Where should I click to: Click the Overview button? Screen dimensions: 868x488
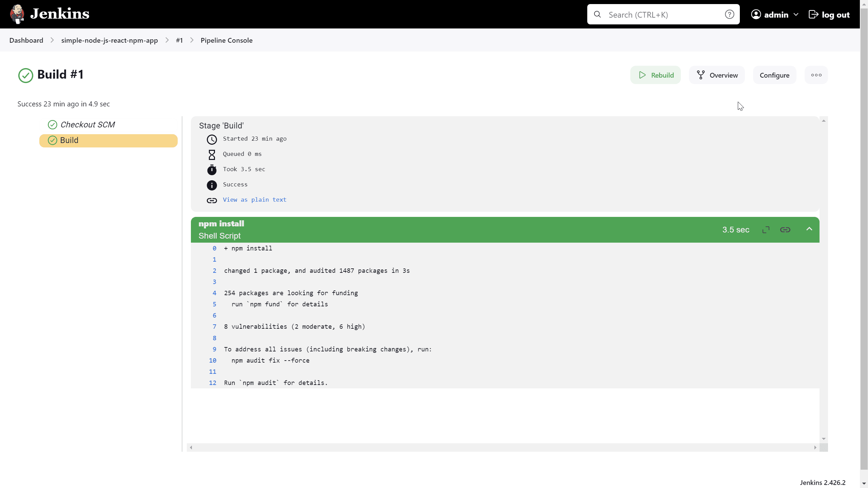(717, 75)
